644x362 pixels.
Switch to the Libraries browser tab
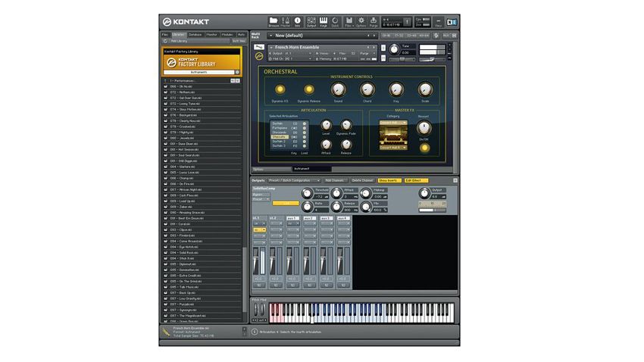click(178, 35)
